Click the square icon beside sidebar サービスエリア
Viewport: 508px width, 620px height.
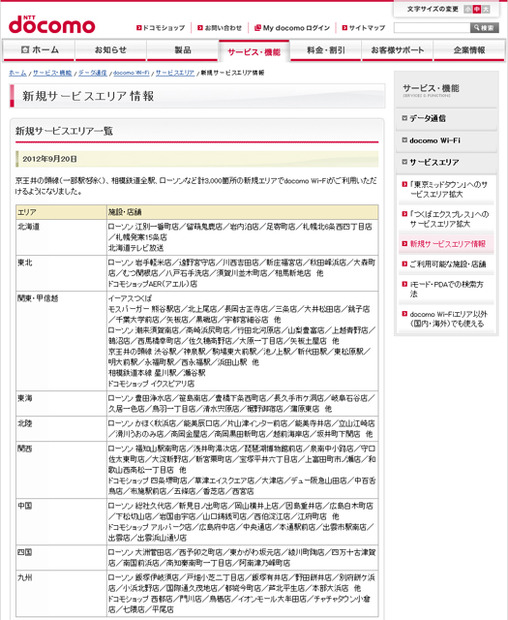pyautogui.click(x=404, y=162)
